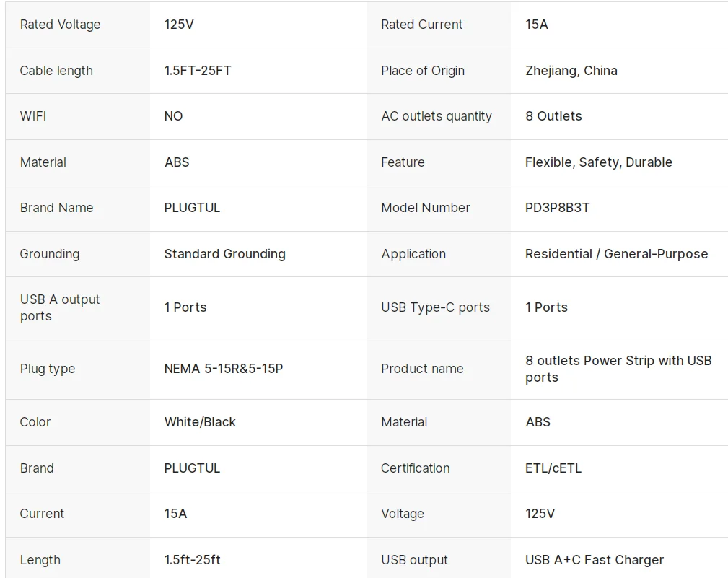Select the "Zhejiang, China" origin value

[x=571, y=71]
